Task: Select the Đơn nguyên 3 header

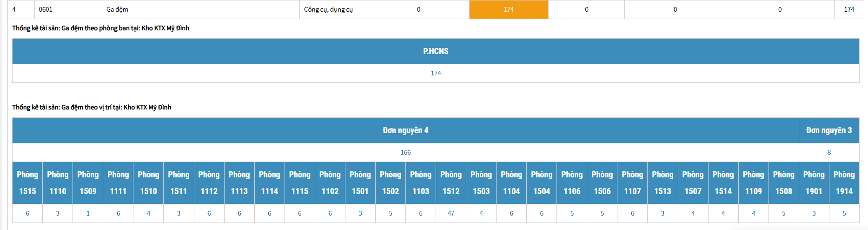Action: click(829, 130)
